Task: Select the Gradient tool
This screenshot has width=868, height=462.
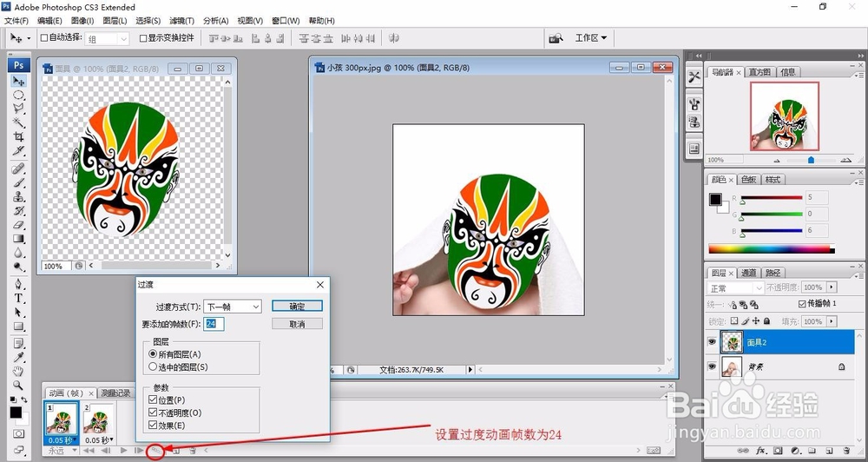Action: tap(18, 240)
